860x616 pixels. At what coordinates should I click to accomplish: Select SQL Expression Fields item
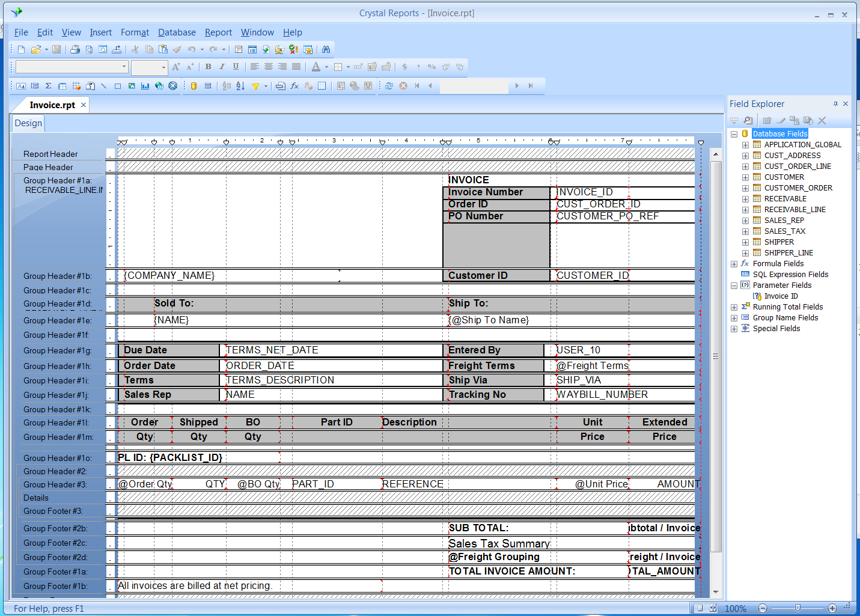tap(790, 275)
